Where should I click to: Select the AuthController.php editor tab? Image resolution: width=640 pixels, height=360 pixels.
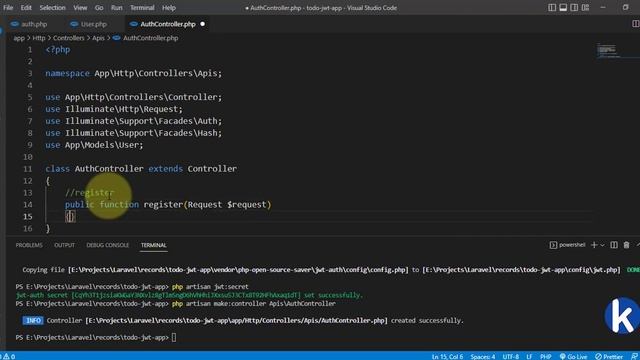[x=167, y=24]
